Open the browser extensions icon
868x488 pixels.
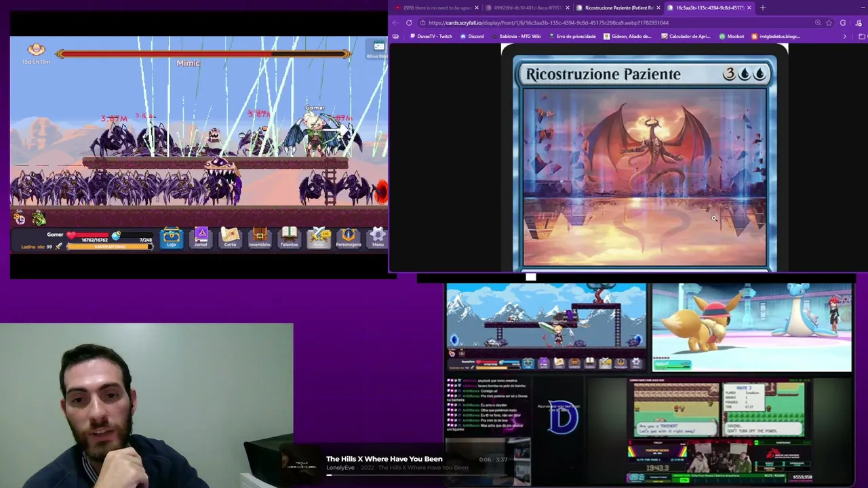[843, 22]
